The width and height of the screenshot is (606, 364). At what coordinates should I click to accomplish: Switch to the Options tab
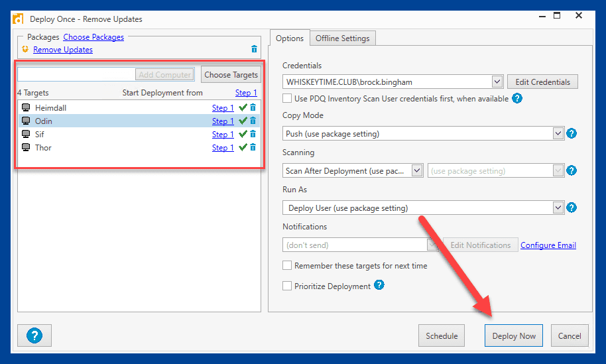290,38
